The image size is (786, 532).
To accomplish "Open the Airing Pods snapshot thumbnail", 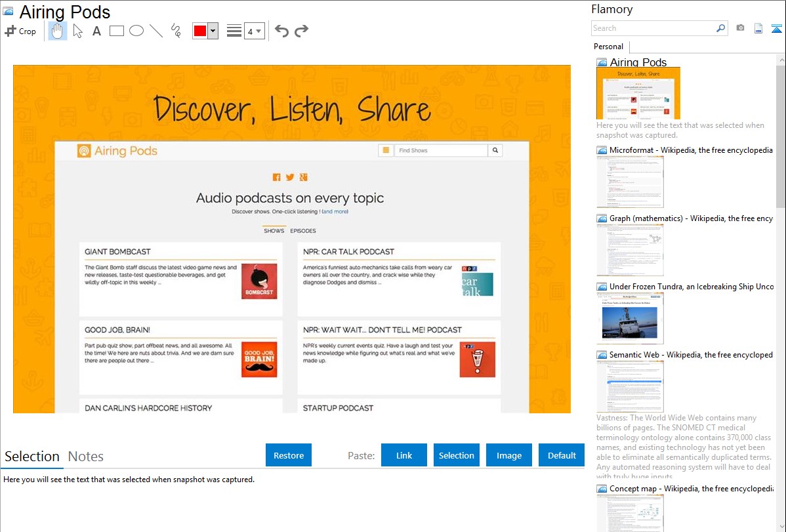I will [x=638, y=93].
